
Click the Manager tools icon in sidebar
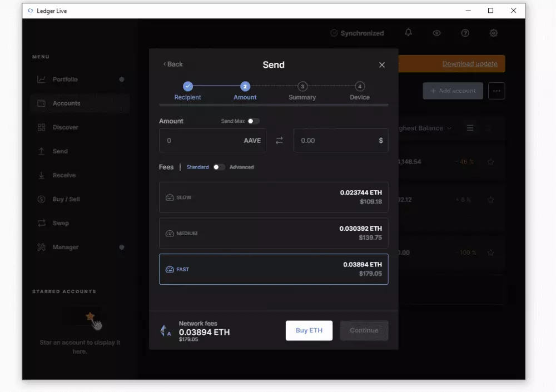point(42,247)
